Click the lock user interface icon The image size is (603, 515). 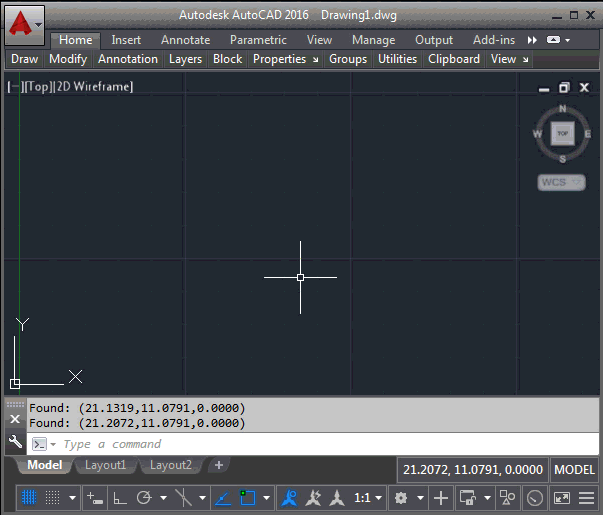[468, 498]
